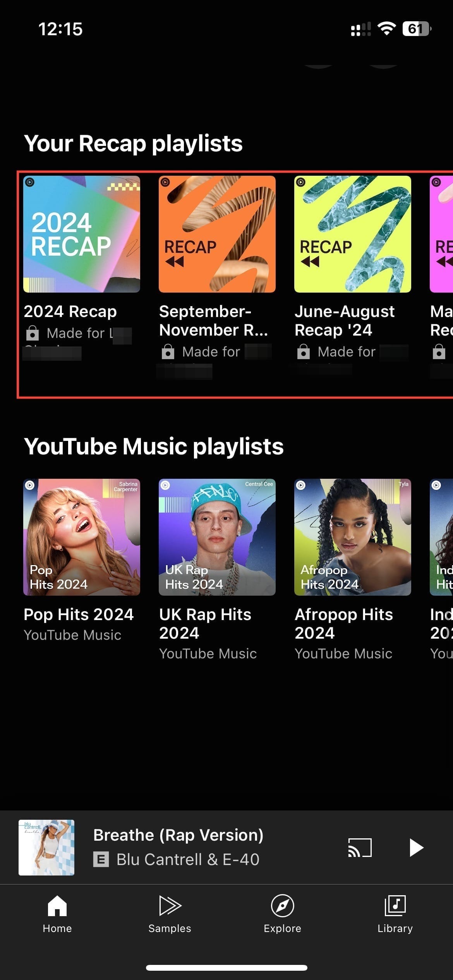Image resolution: width=453 pixels, height=980 pixels.
Task: Tap the playlist badge on Afropop Hits cover
Action: click(301, 485)
